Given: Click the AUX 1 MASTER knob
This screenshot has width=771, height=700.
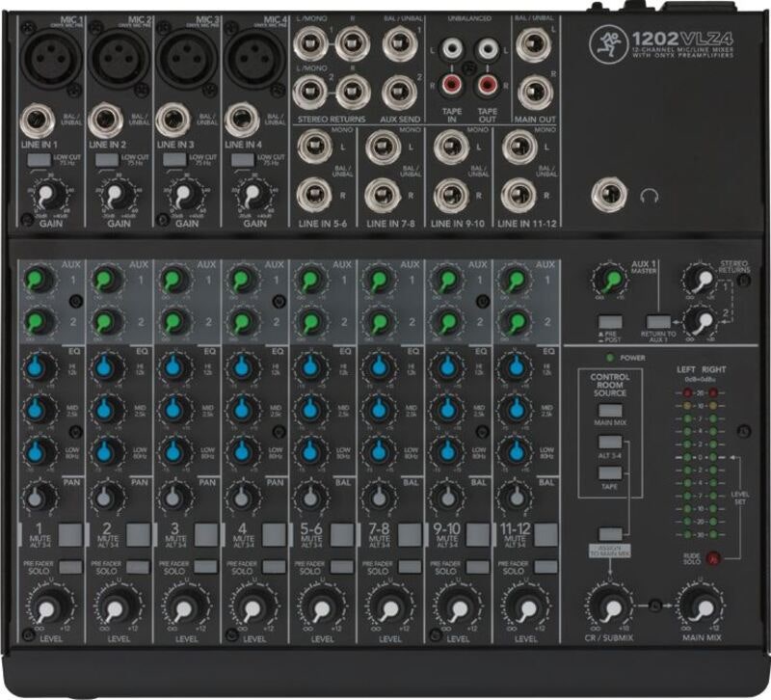Looking at the screenshot, I should (x=609, y=282).
